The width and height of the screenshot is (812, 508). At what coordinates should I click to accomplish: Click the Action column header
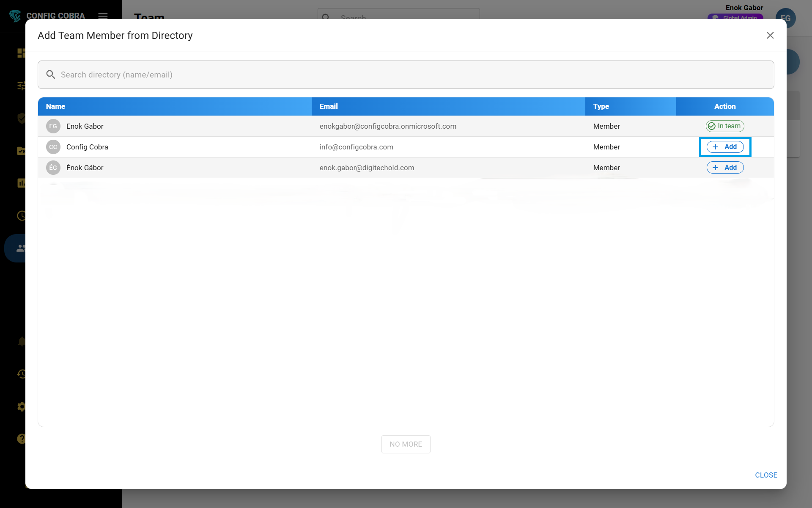[725, 106]
